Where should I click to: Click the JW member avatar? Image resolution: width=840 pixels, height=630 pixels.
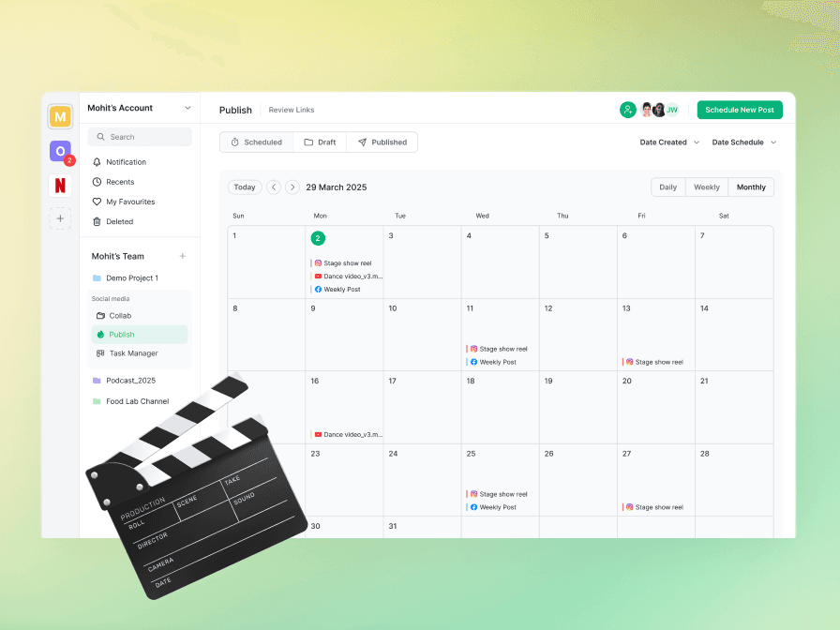[x=672, y=110]
